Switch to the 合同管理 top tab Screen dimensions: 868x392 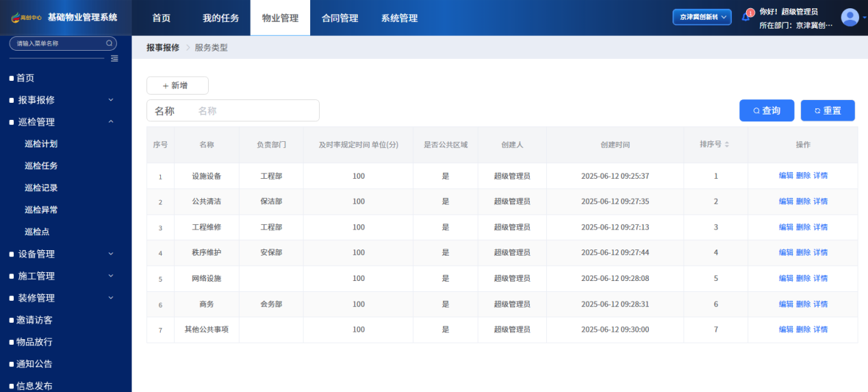[x=340, y=19]
